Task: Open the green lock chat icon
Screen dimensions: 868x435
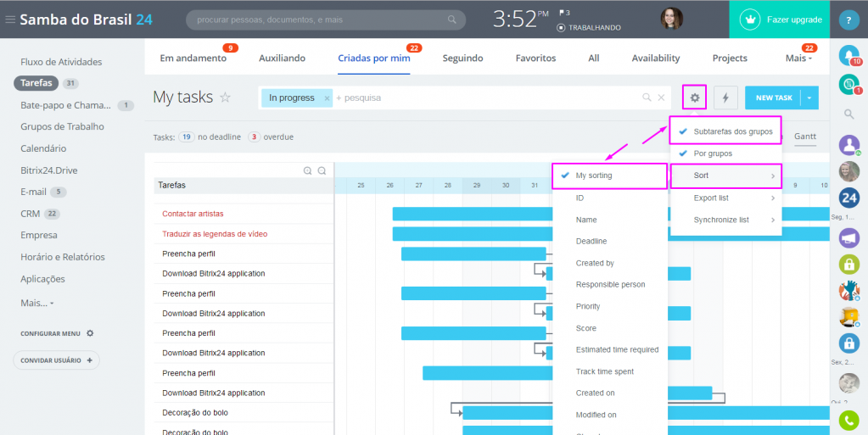Action: [848, 264]
